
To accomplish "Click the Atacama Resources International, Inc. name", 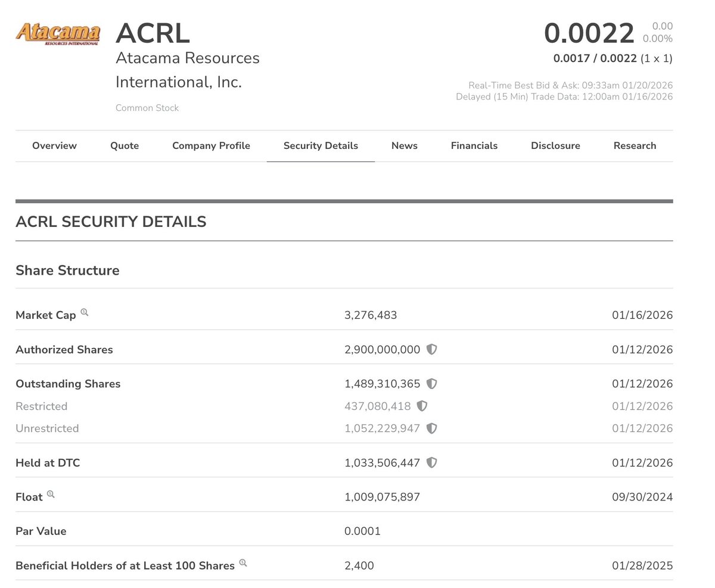I will 188,70.
